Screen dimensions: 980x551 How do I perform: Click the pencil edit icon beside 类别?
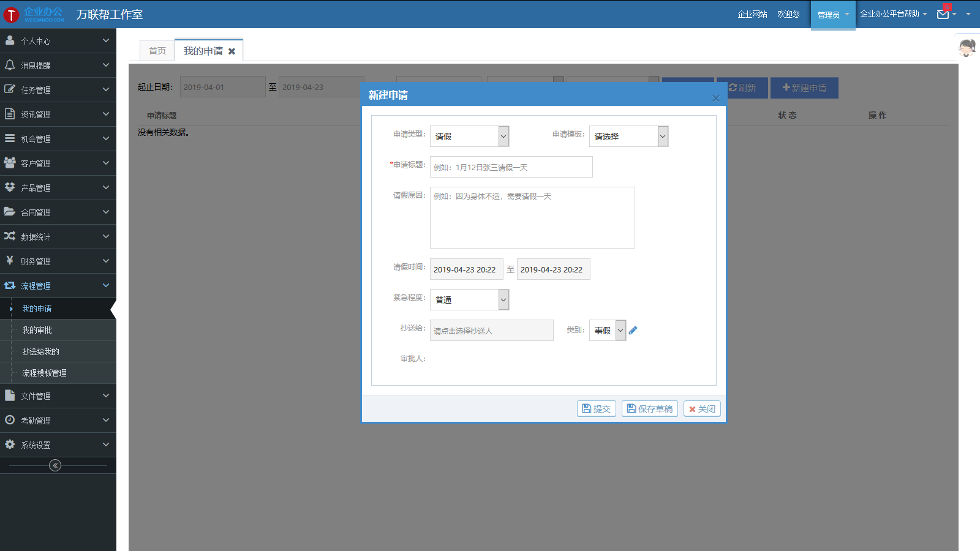point(633,331)
